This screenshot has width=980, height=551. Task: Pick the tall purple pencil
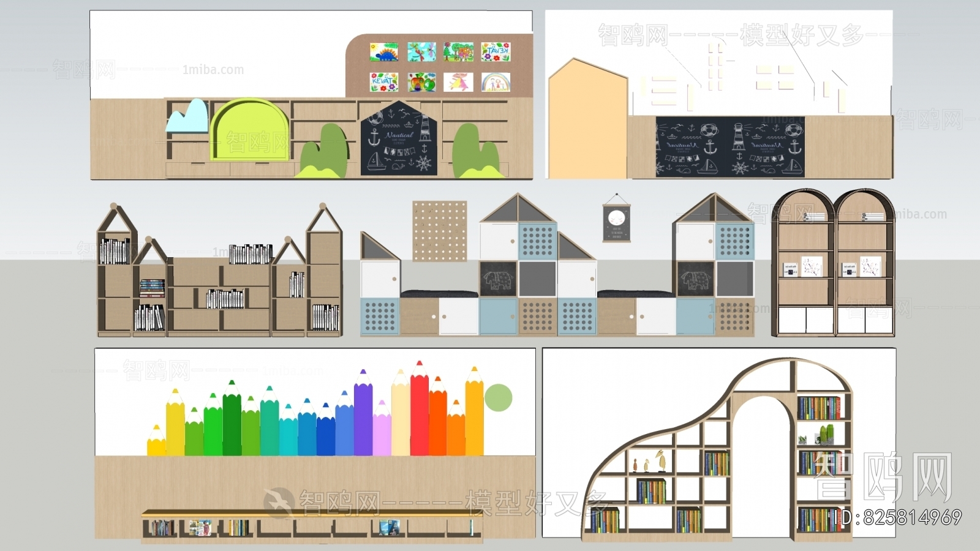[x=363, y=416]
